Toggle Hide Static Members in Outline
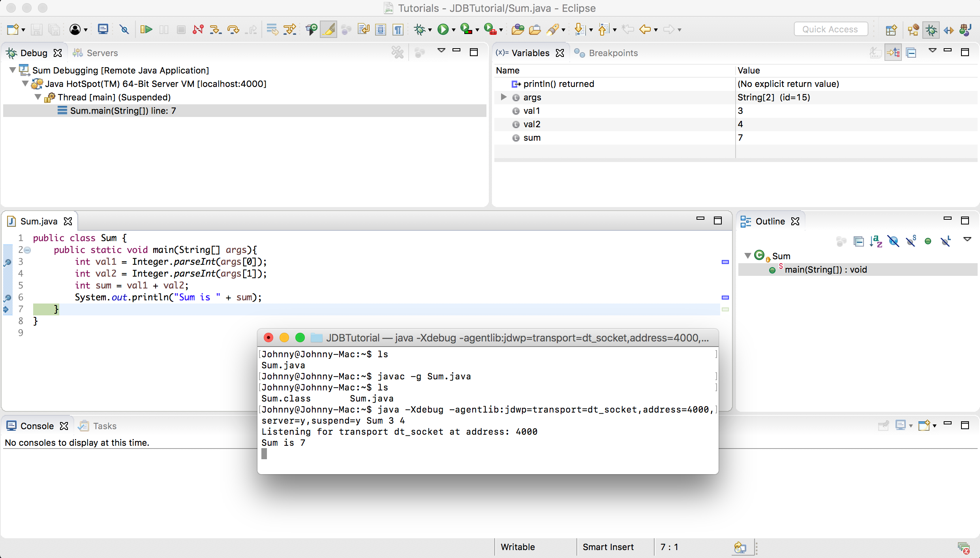The width and height of the screenshot is (980, 558). (x=911, y=241)
